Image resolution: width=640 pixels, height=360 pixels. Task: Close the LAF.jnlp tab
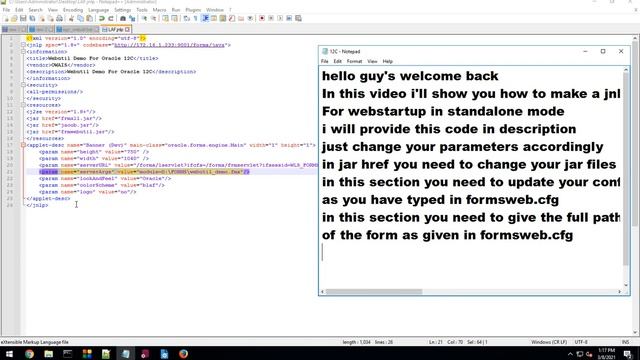[x=127, y=29]
